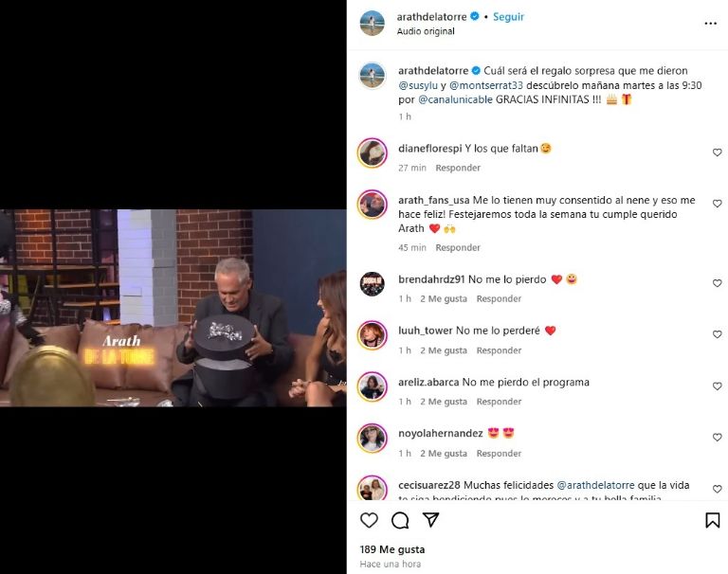View the 189 Me gusta likes list
The image size is (728, 574).
(392, 549)
